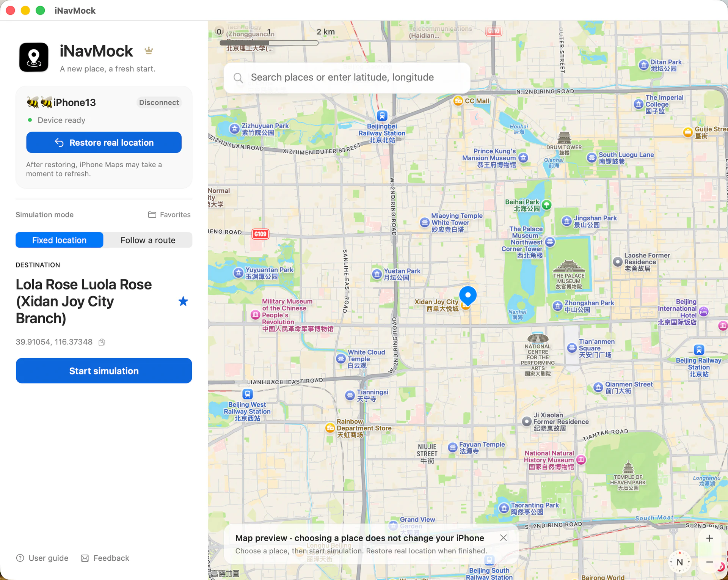
Task: Start the location simulation
Action: [104, 371]
